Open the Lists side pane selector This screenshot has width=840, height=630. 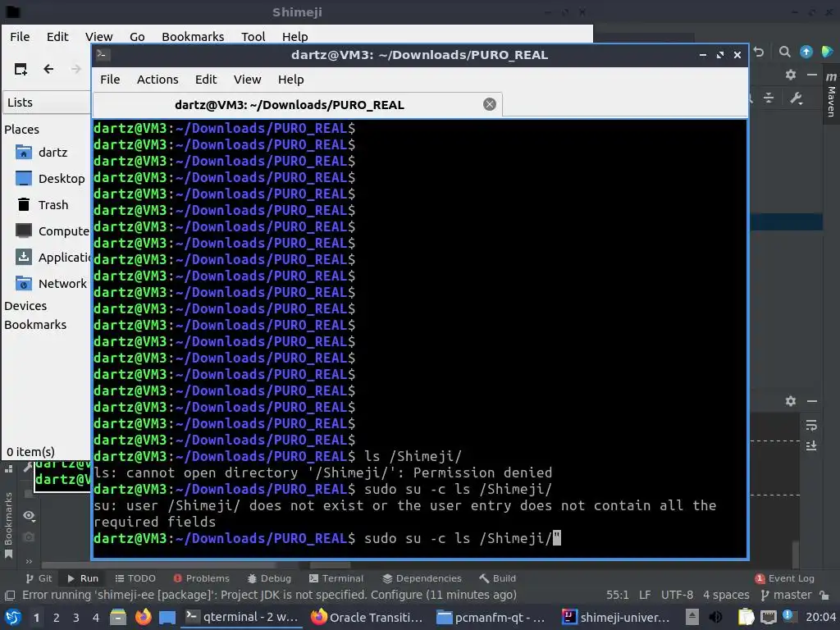tap(47, 103)
